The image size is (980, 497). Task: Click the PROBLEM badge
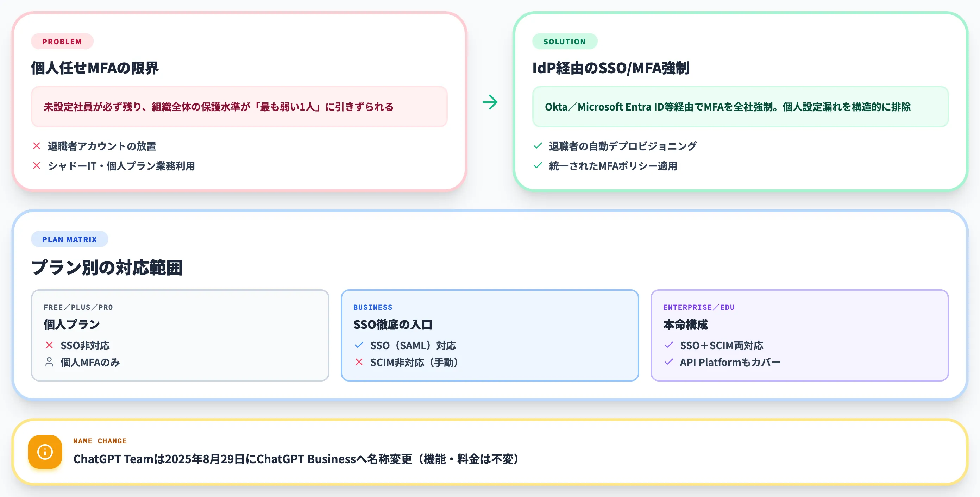[62, 42]
